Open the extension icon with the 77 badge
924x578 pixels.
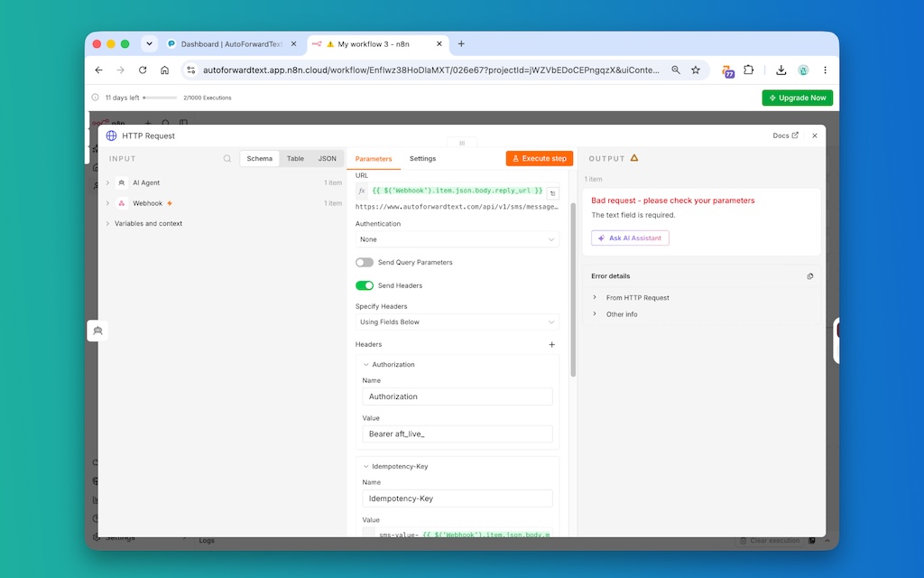pos(728,71)
